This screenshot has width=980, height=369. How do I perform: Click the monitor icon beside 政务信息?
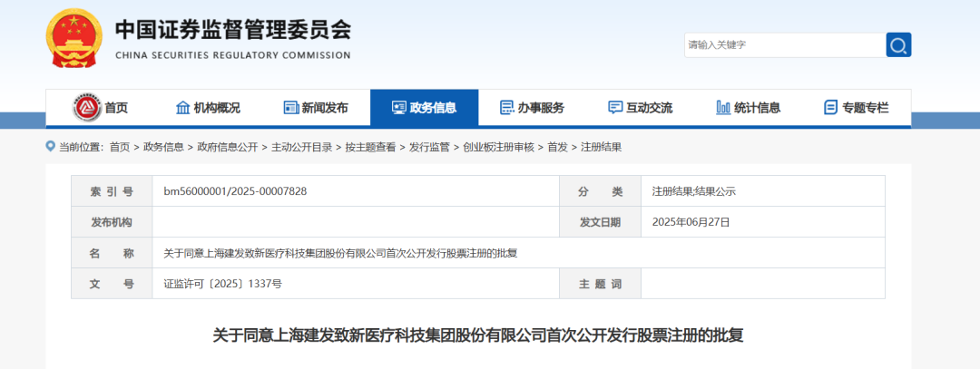398,107
